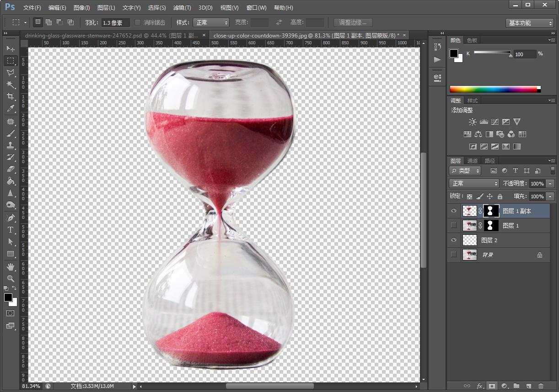Image resolution: width=559 pixels, height=392 pixels.
Task: Select the Crop tool
Action: point(11,96)
